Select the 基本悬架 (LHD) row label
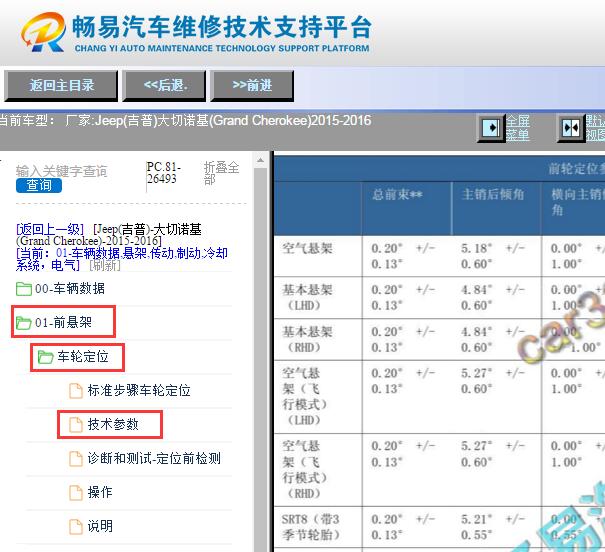 (307, 297)
